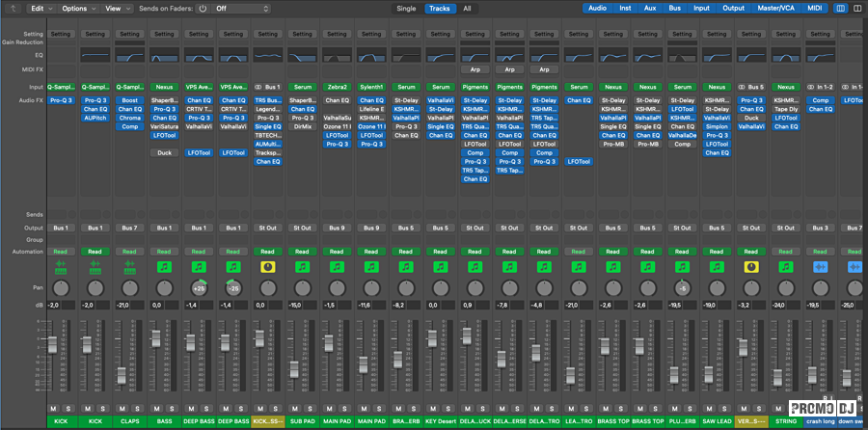Viewport: 868px width, 430px height.
Task: Open the Edit dropdown menu
Action: point(39,8)
